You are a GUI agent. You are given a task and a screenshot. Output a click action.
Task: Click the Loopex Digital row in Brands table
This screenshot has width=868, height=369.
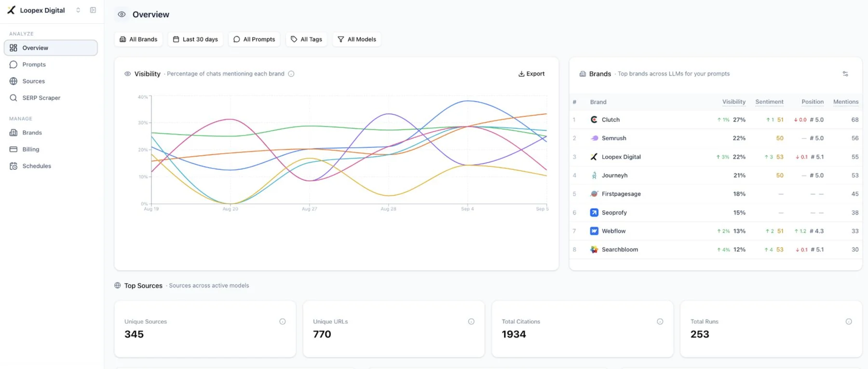click(716, 157)
